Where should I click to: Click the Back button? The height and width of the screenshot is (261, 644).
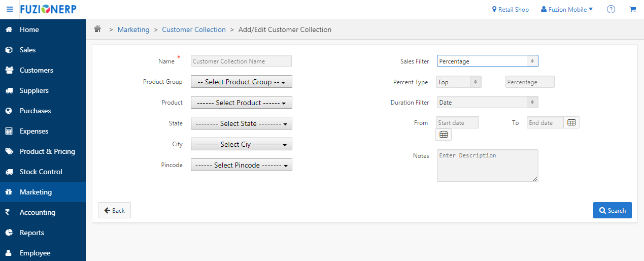(x=114, y=210)
